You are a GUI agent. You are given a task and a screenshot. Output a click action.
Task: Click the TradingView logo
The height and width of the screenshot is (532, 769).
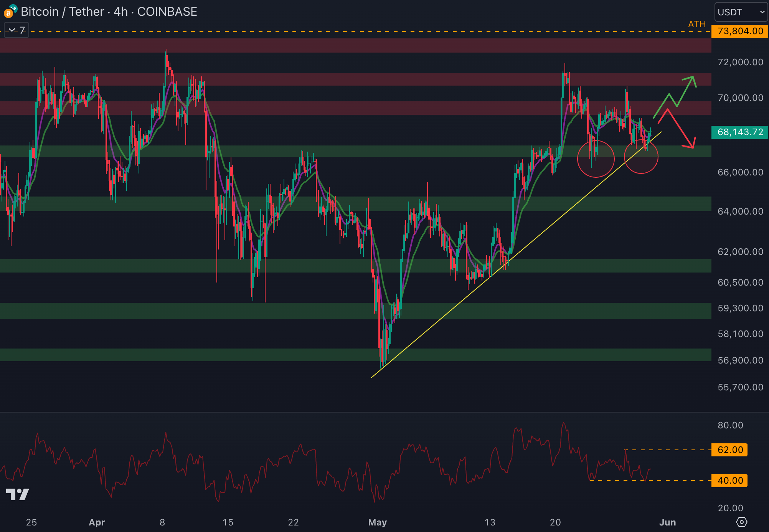[x=18, y=494]
